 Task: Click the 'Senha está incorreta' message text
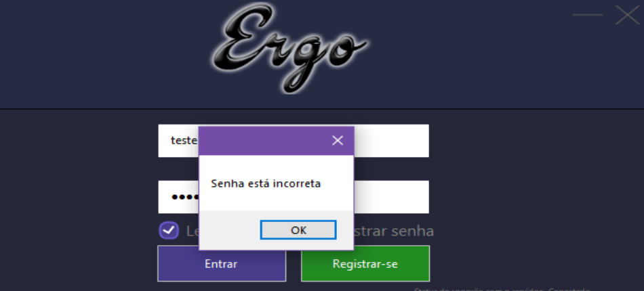(266, 183)
